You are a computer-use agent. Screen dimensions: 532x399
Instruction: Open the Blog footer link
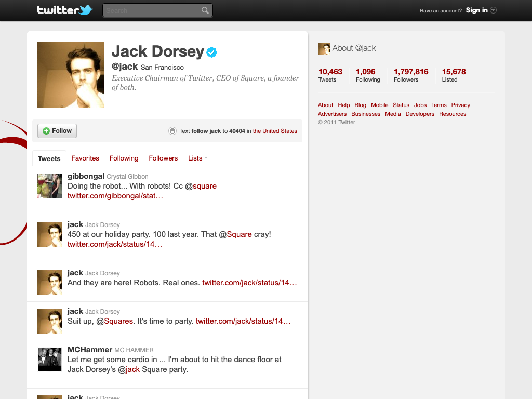pos(361,105)
